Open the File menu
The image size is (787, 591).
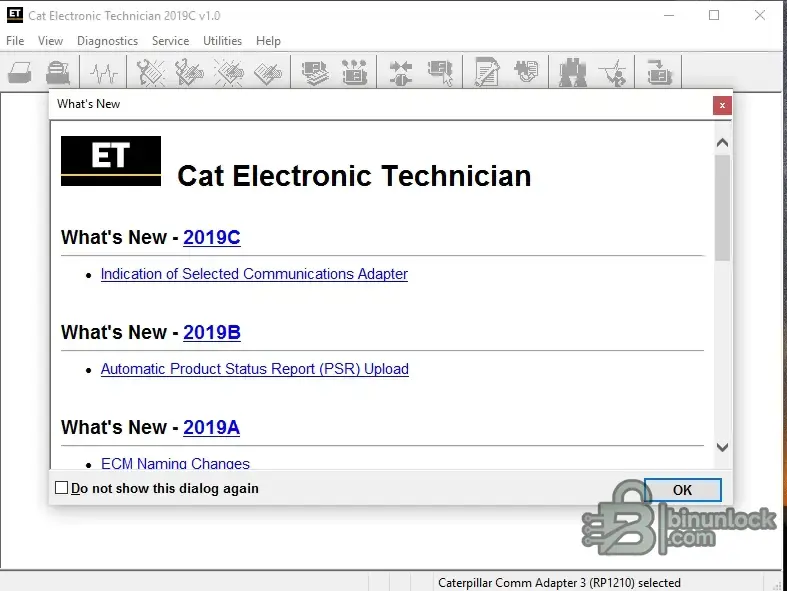tap(15, 41)
